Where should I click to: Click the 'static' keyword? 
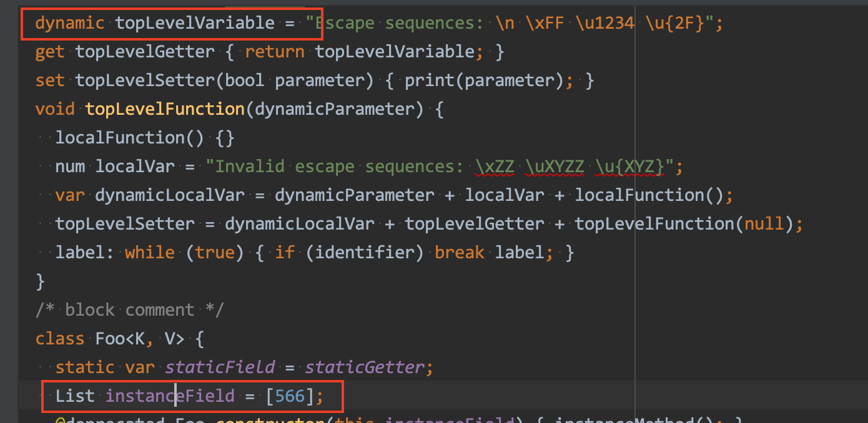(85, 367)
